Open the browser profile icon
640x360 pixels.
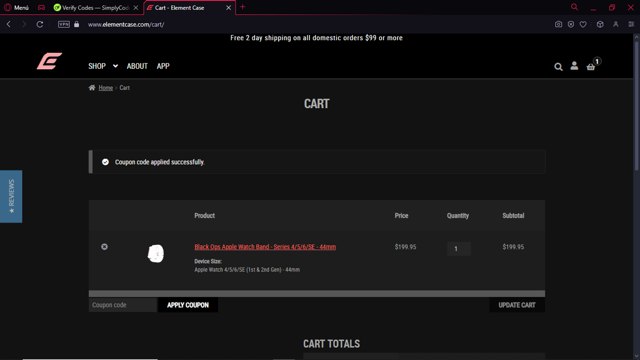pyautogui.click(x=616, y=24)
